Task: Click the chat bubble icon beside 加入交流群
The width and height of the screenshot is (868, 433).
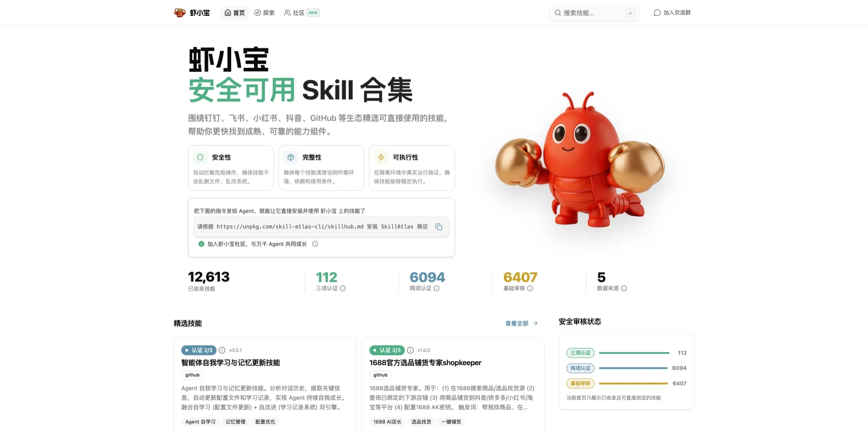Action: click(x=657, y=13)
